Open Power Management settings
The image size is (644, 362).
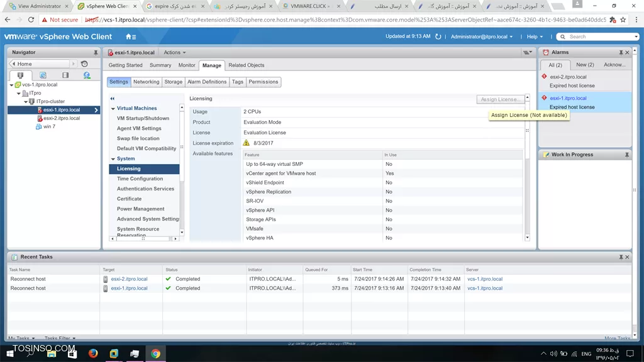[140, 209]
